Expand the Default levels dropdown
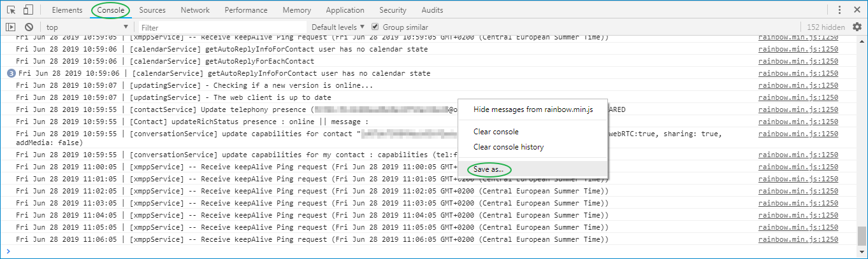Screen dimensions: 868x259 [x=338, y=27]
